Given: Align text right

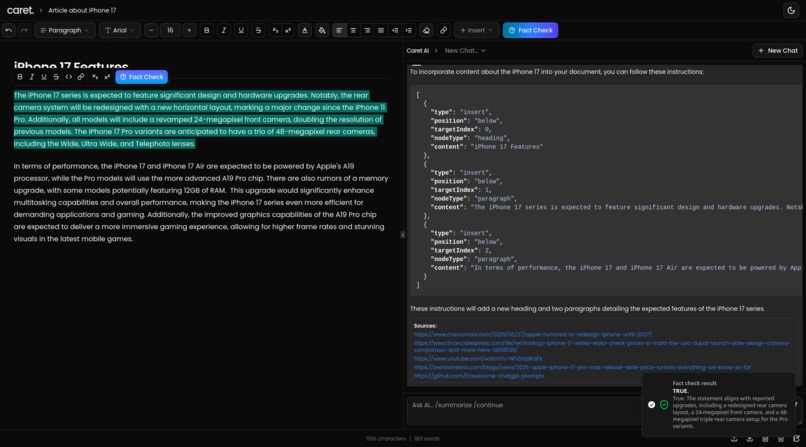Looking at the screenshot, I should 367,30.
